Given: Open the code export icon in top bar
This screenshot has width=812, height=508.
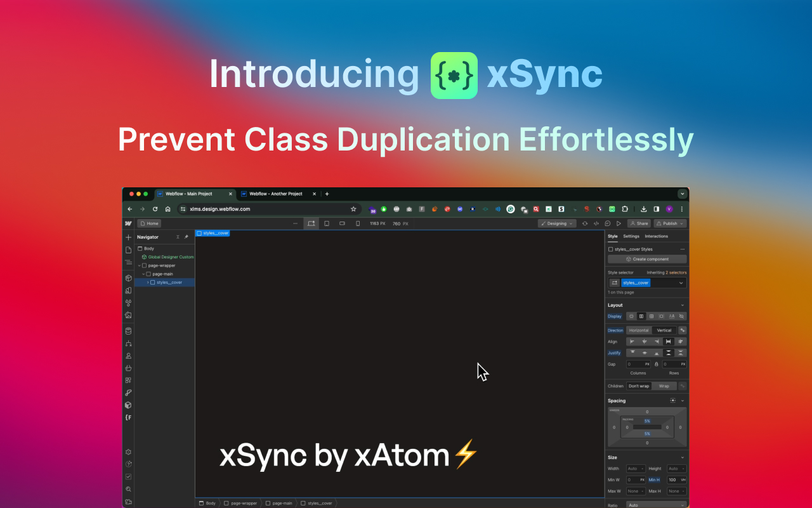Looking at the screenshot, I should tap(596, 224).
